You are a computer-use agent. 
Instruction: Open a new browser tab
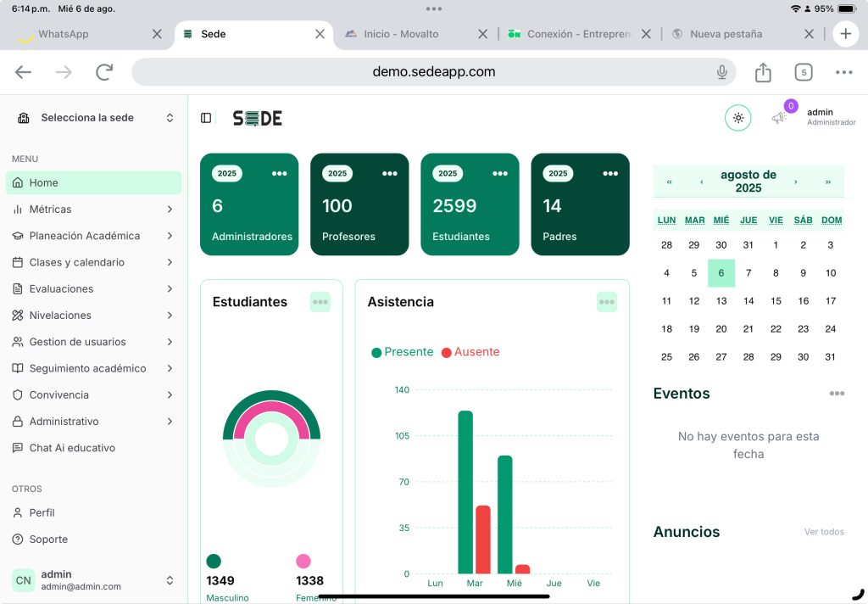point(845,34)
